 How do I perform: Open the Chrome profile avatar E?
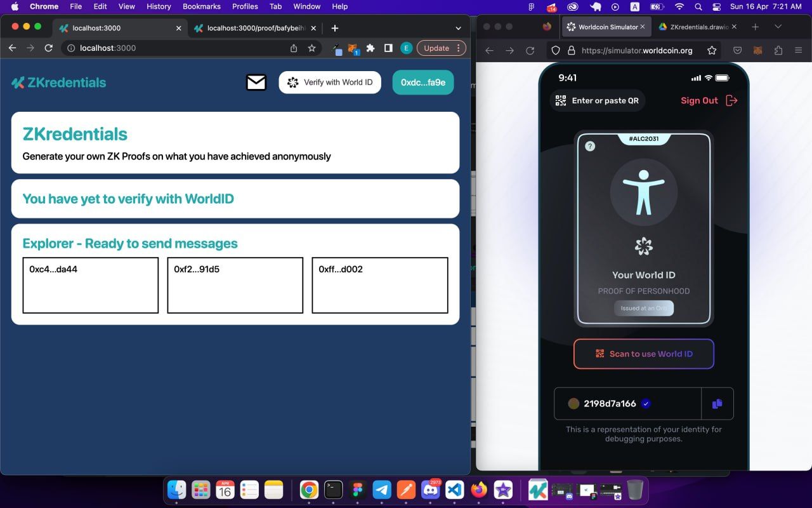pyautogui.click(x=406, y=48)
